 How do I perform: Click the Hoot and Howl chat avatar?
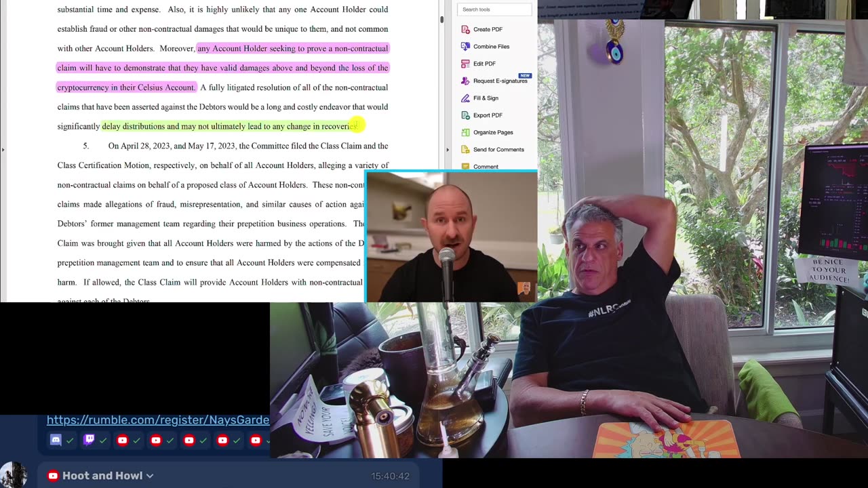tap(14, 475)
